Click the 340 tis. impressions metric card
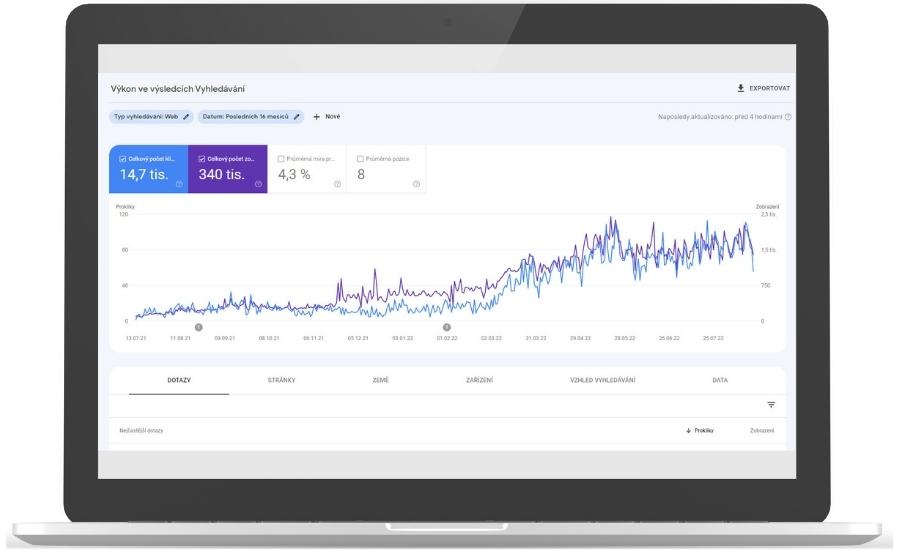Viewport: 900px width, 550px height. click(x=228, y=169)
